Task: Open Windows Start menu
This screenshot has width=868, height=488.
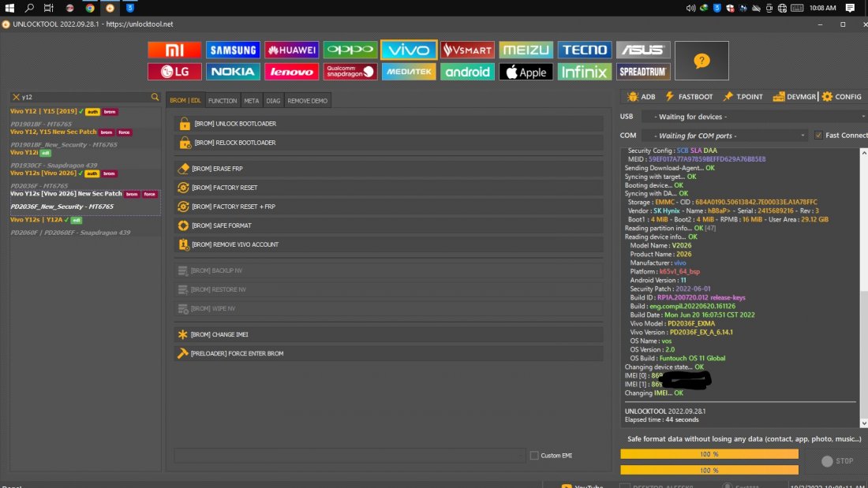Action: (9, 8)
